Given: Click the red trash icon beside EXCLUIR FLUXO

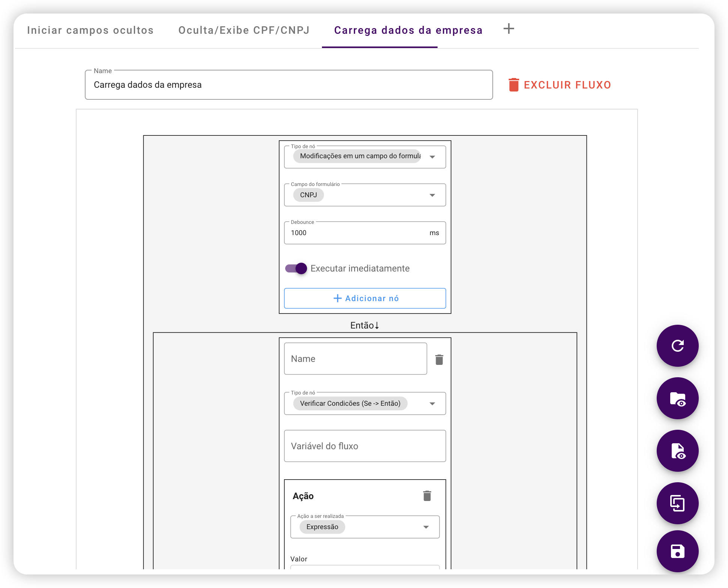Looking at the screenshot, I should [514, 85].
